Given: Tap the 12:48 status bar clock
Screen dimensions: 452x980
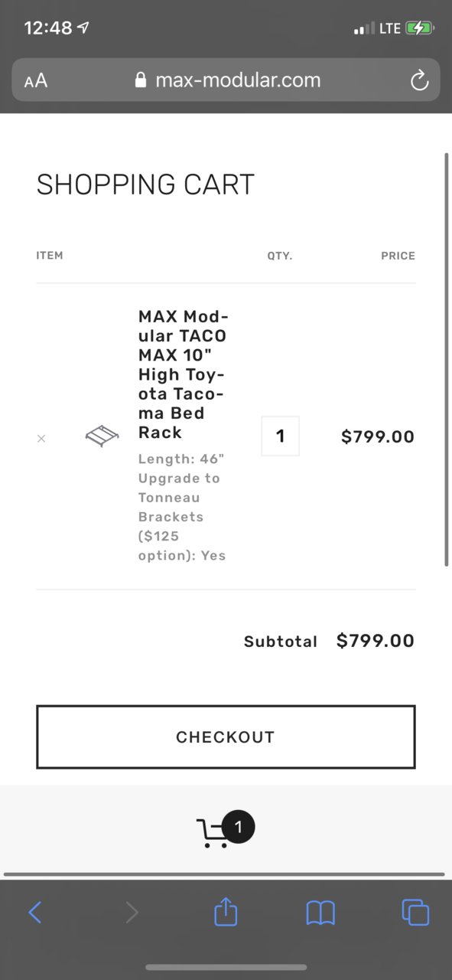Looking at the screenshot, I should click(x=47, y=28).
